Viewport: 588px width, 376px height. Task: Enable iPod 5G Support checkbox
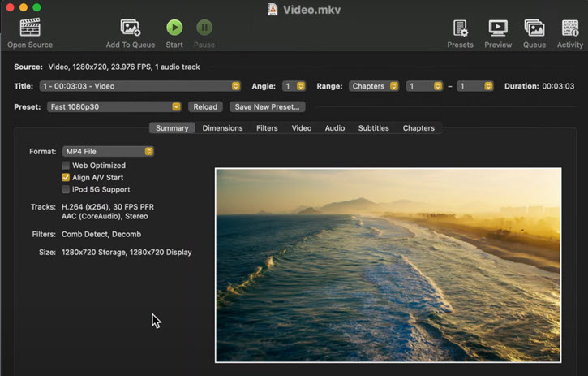point(66,189)
